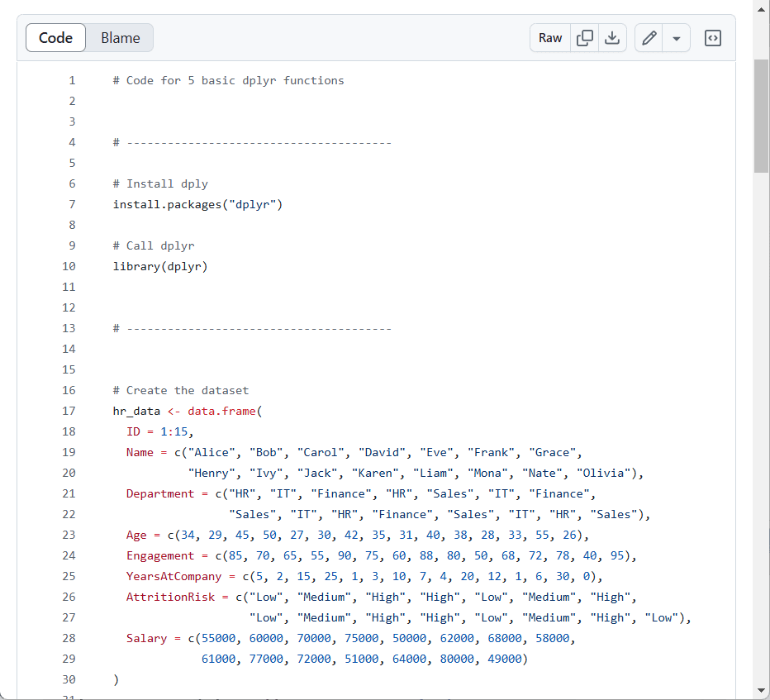Click line number 30
This screenshot has width=770, height=700.
tap(69, 679)
